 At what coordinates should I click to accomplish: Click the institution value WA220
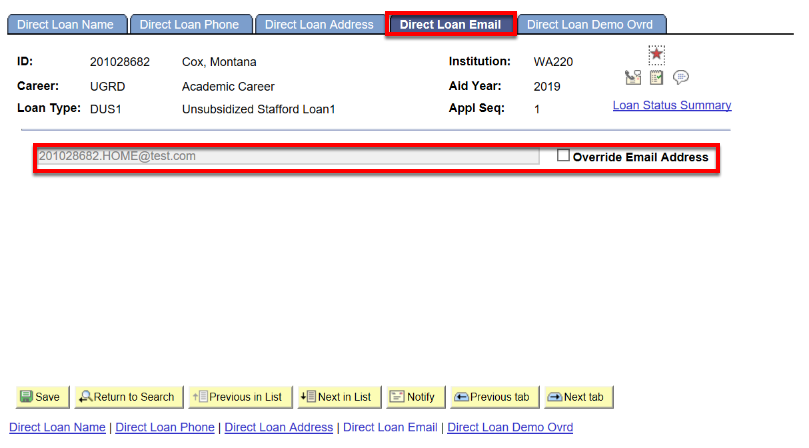coord(553,62)
